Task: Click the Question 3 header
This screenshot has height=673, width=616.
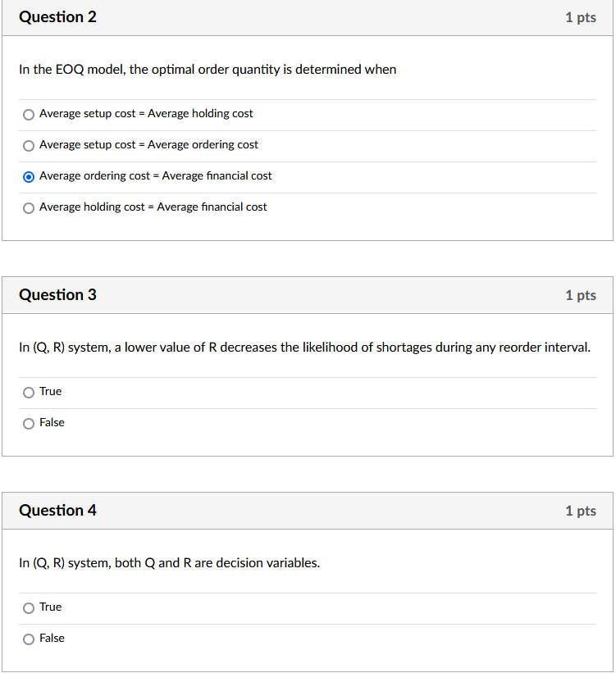Action: pos(57,295)
